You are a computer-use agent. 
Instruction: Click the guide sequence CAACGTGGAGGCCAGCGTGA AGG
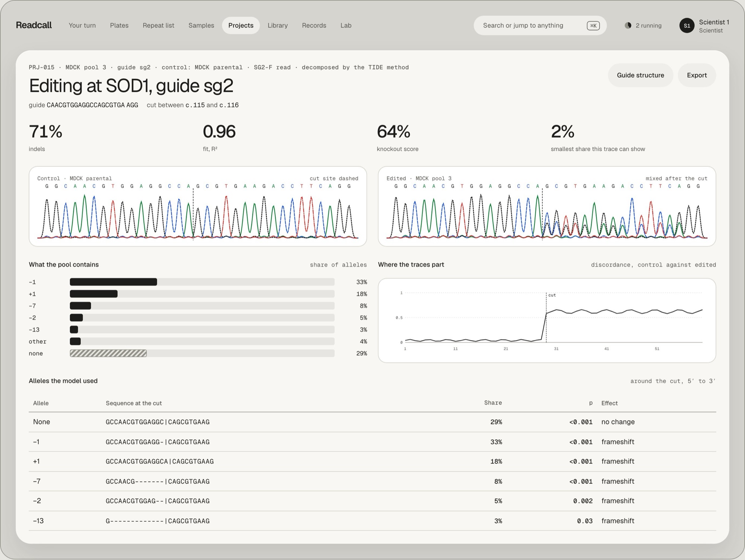tap(92, 105)
